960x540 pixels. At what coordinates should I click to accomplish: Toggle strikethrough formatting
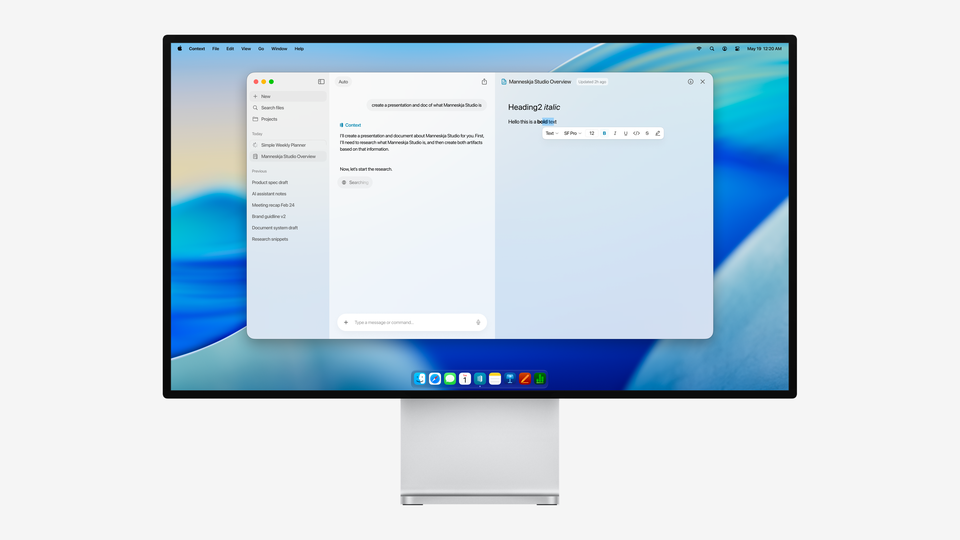pyautogui.click(x=647, y=133)
